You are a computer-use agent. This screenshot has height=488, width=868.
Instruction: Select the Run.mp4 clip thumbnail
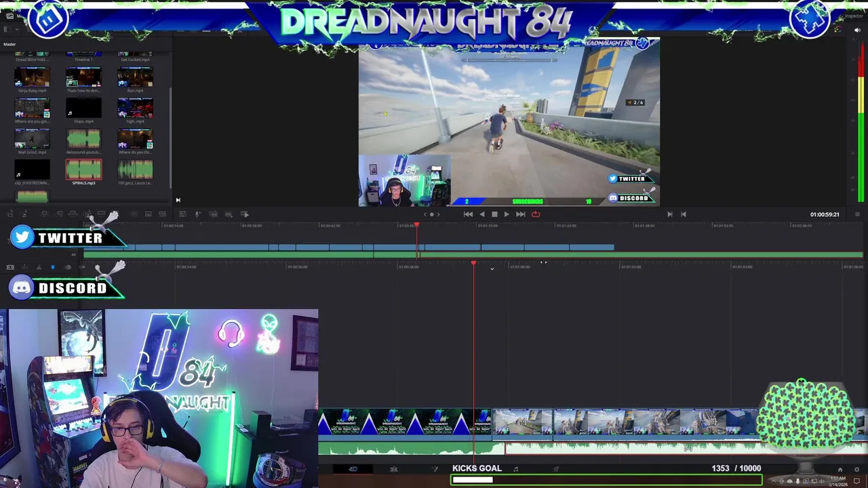pos(135,77)
